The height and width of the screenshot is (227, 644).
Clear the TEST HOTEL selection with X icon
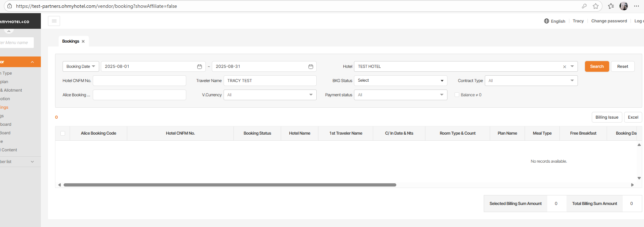tap(564, 67)
